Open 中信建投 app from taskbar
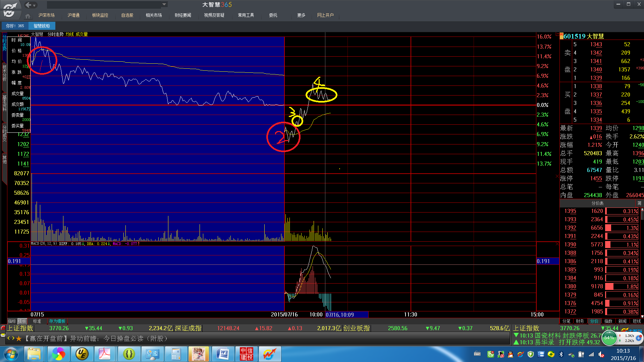Screen dimensions: 644x362 point(247,354)
